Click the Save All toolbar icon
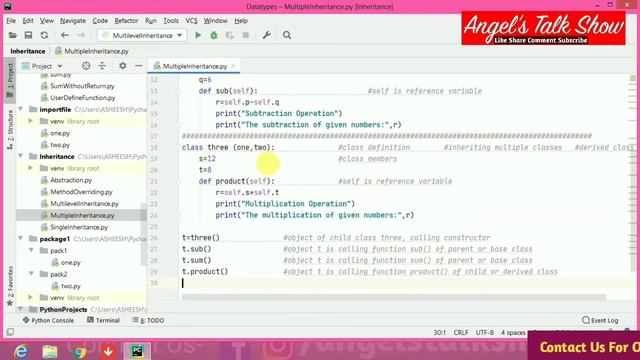 point(28,36)
